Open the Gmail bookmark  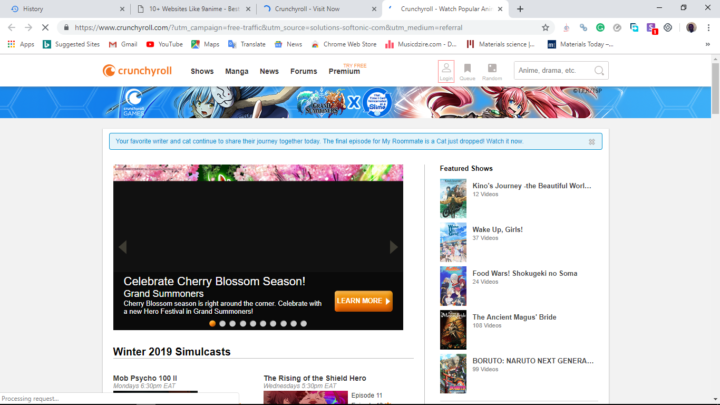123,44
